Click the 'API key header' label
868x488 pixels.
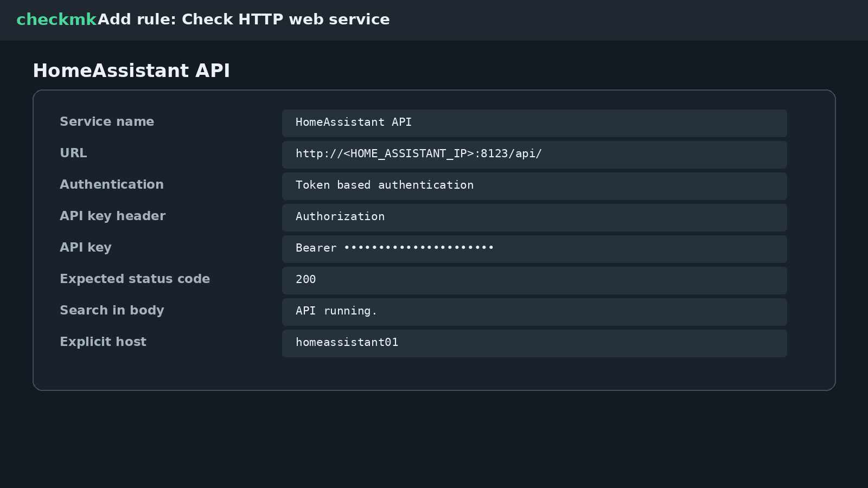(x=113, y=216)
